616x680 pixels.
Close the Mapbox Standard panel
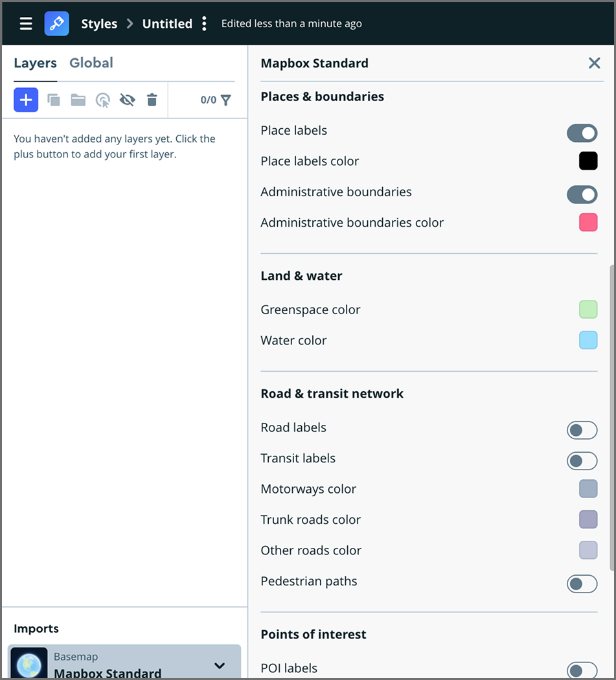pos(594,63)
